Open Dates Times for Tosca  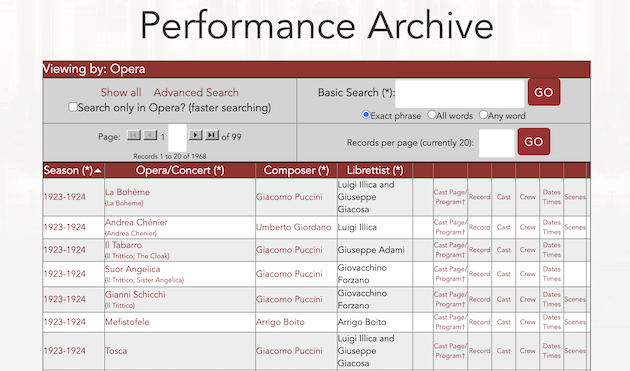click(x=552, y=351)
